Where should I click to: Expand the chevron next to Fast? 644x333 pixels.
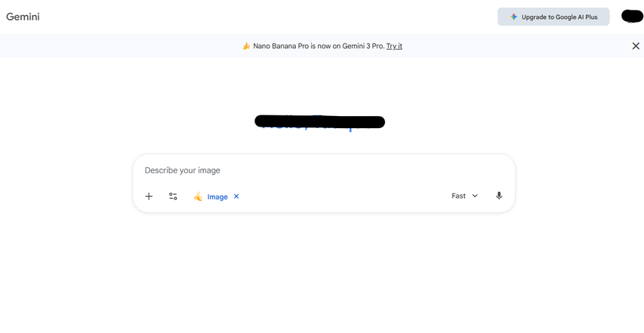pos(475,196)
